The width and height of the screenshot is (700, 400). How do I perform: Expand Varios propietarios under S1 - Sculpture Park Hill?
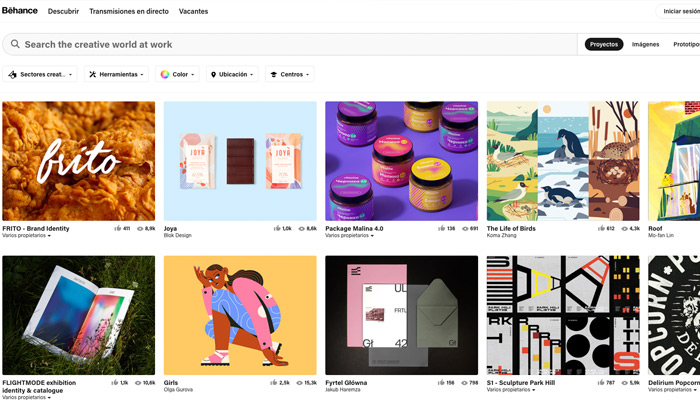(x=511, y=390)
